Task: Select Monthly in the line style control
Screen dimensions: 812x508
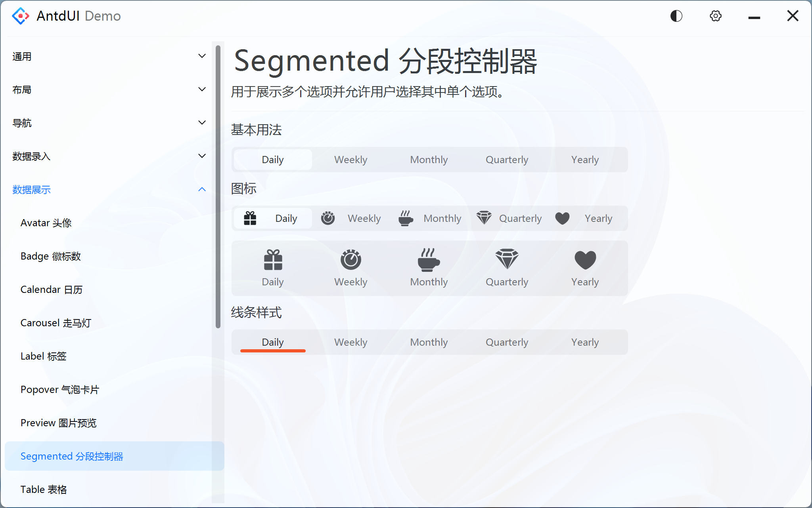Action: click(429, 342)
